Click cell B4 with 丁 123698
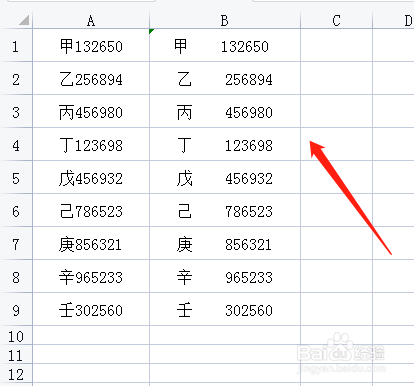This screenshot has width=414, height=386. tap(225, 144)
